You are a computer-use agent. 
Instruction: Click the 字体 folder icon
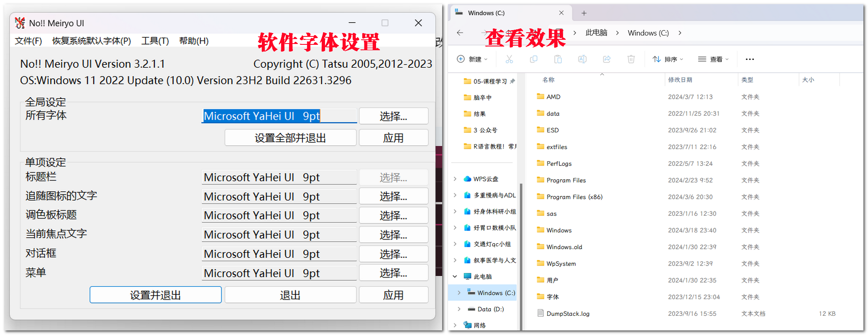tap(540, 296)
